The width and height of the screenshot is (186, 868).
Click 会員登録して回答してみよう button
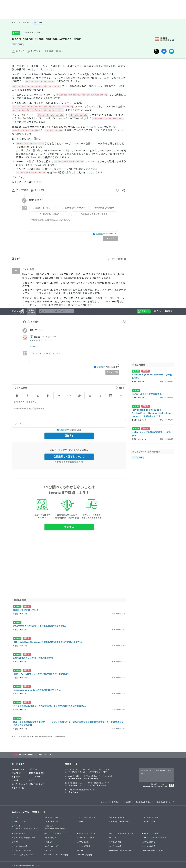coord(69,457)
